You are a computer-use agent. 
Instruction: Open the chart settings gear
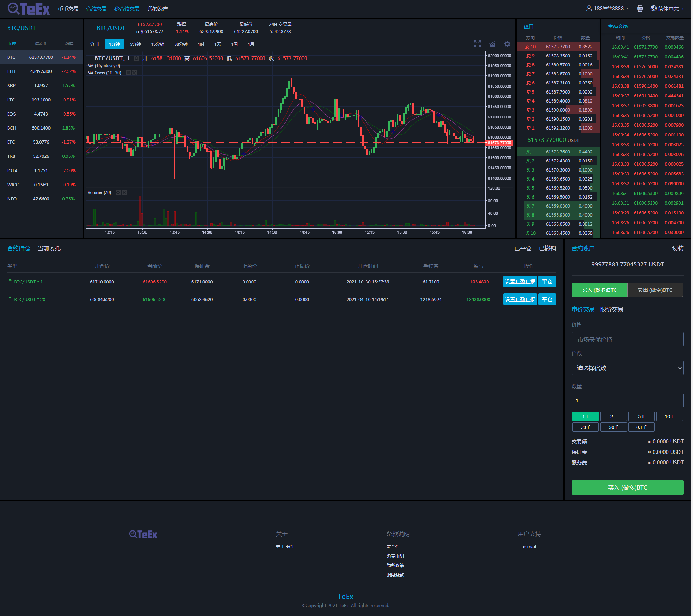pos(507,44)
